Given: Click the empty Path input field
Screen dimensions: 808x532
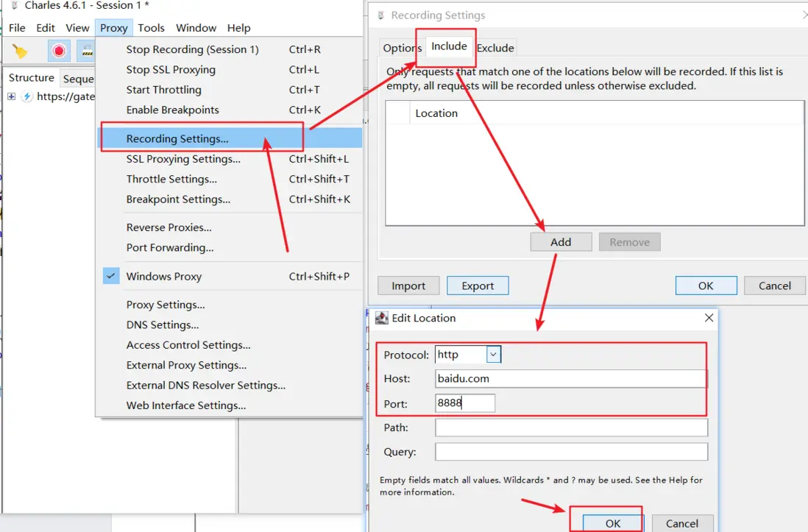Looking at the screenshot, I should click(x=571, y=428).
